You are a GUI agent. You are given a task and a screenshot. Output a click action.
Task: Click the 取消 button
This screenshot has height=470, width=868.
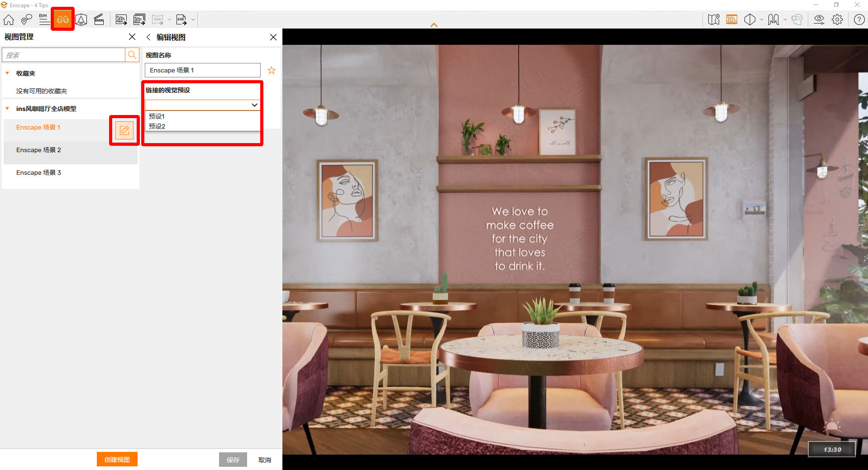coord(265,460)
